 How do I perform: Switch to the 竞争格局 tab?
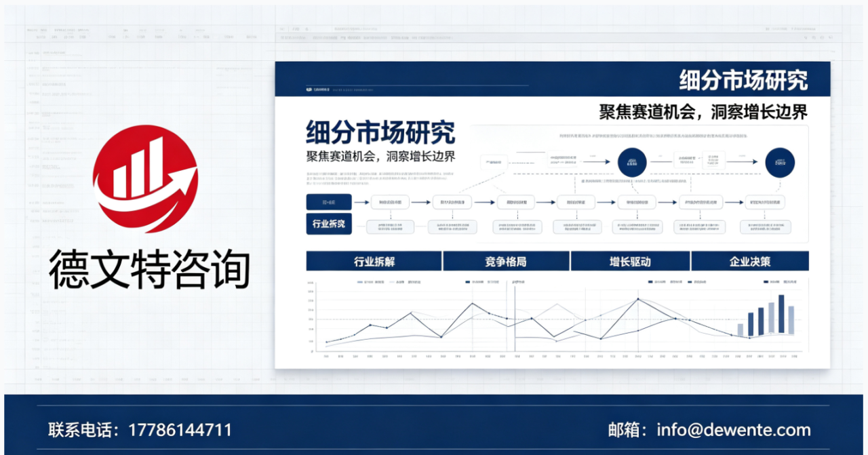pyautogui.click(x=506, y=262)
